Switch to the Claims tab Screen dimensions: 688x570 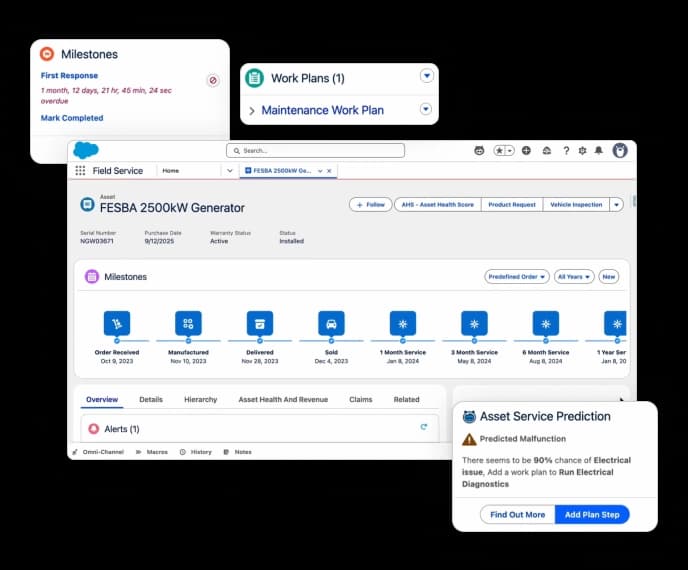(x=361, y=399)
